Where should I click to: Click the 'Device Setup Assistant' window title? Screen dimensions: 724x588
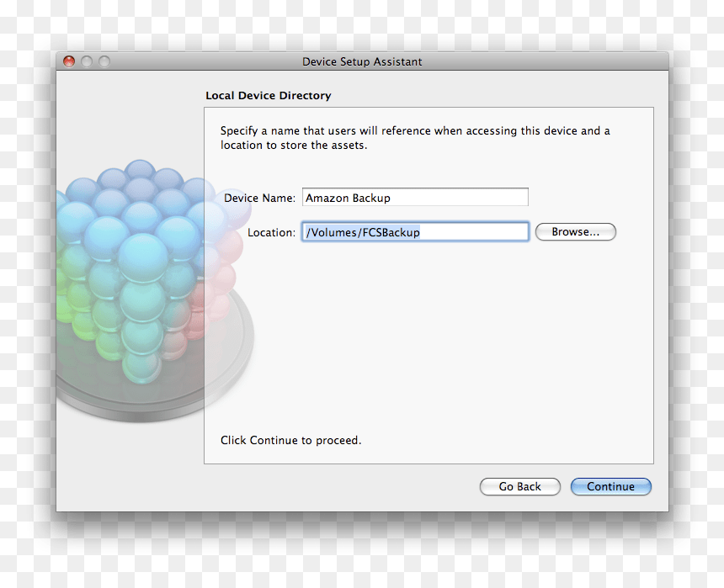(362, 61)
